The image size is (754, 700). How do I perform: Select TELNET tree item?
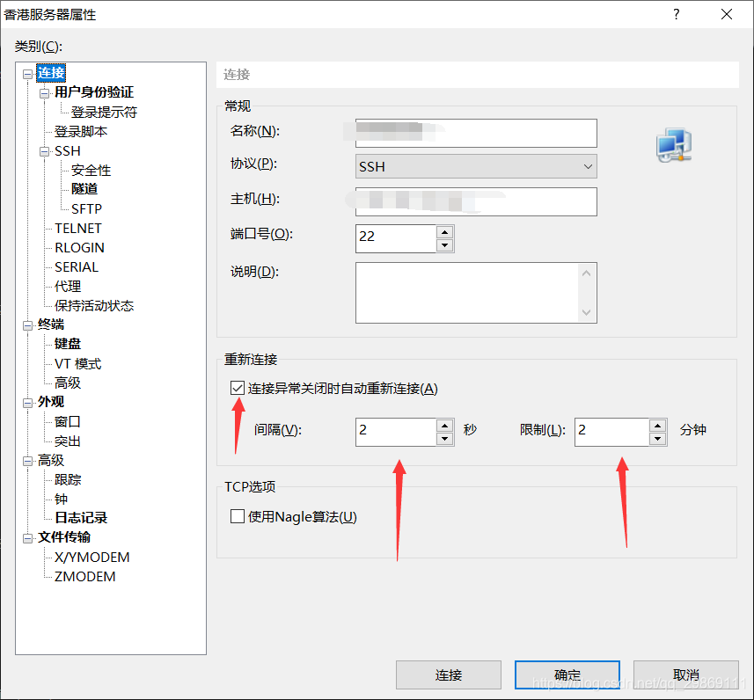coord(78,228)
